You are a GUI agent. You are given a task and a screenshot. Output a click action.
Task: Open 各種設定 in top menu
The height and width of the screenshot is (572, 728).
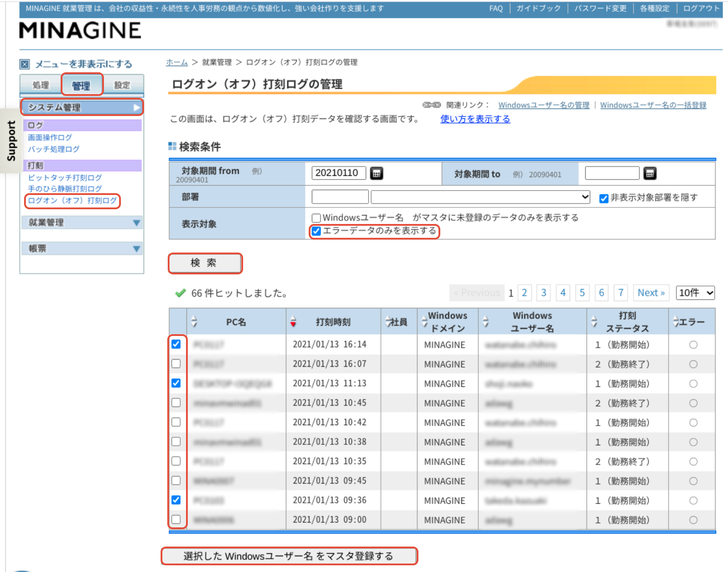tap(655, 8)
